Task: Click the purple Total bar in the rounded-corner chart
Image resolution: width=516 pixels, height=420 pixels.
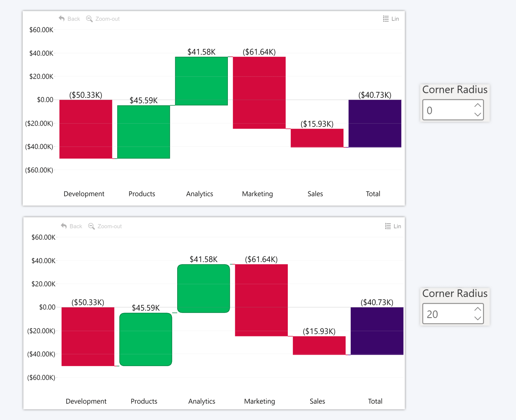Action: [377, 331]
